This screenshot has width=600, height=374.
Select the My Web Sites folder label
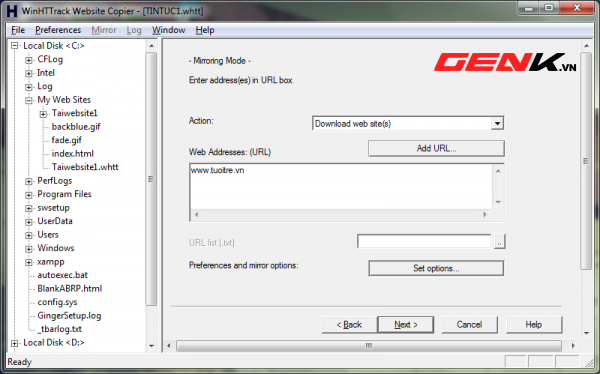point(64,100)
